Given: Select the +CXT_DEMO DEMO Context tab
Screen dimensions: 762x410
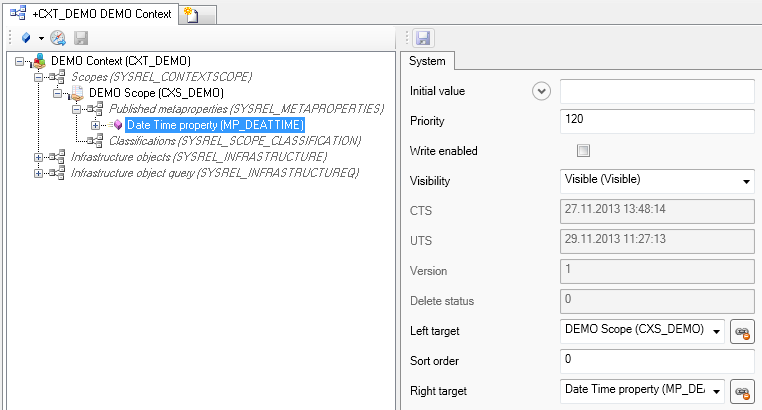Looking at the screenshot, I should pos(95,14).
